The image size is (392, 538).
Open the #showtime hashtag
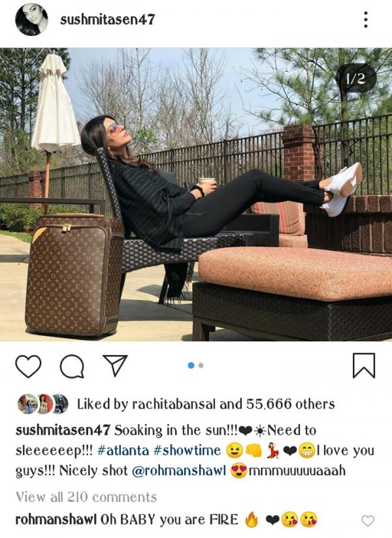188,450
